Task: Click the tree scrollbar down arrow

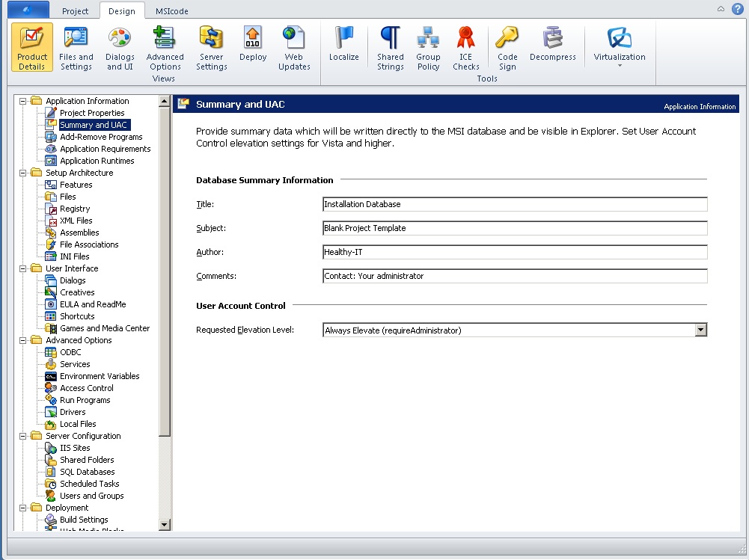Action: 165,525
